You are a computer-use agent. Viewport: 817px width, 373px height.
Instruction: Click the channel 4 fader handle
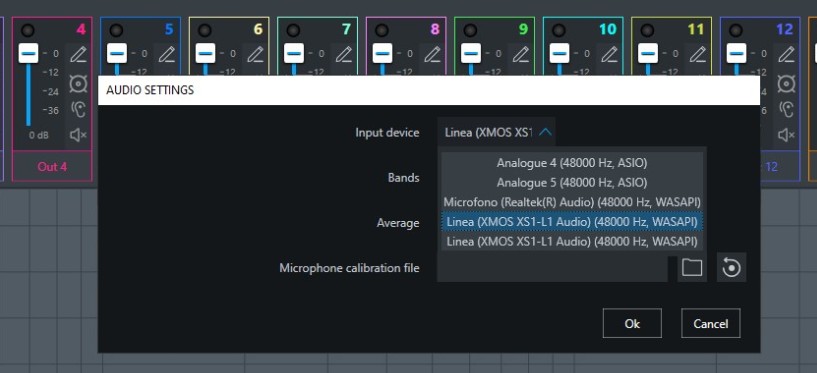pos(28,53)
